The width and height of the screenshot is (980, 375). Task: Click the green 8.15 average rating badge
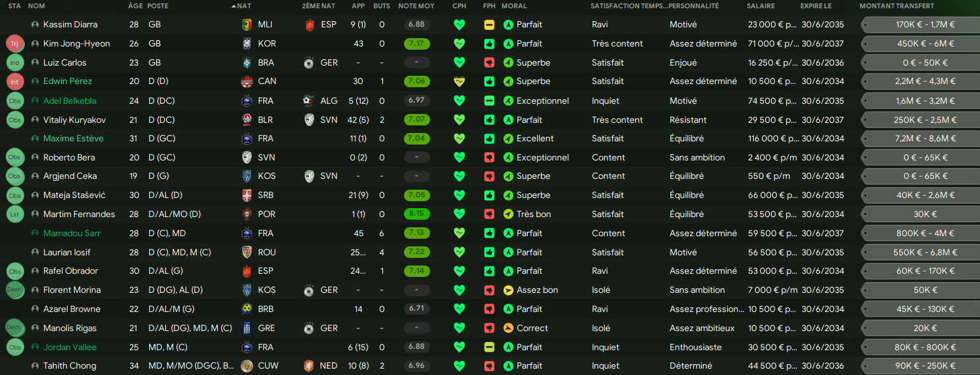pyautogui.click(x=417, y=215)
